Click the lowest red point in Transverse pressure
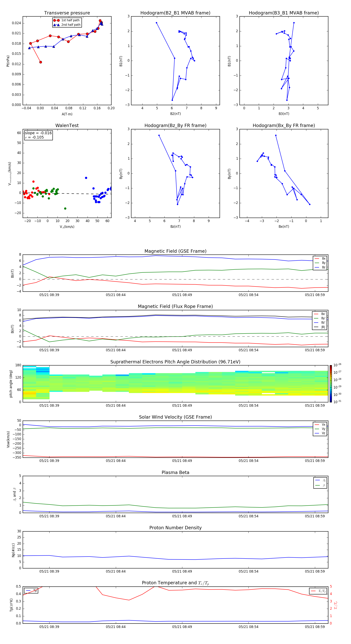Image resolution: width=351 pixels, height=644 pixels. click(x=41, y=62)
